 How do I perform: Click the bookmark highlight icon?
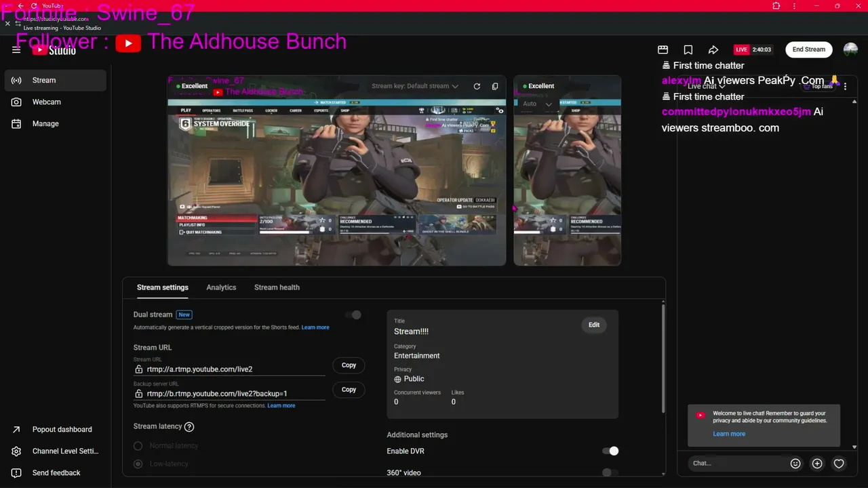tap(688, 49)
